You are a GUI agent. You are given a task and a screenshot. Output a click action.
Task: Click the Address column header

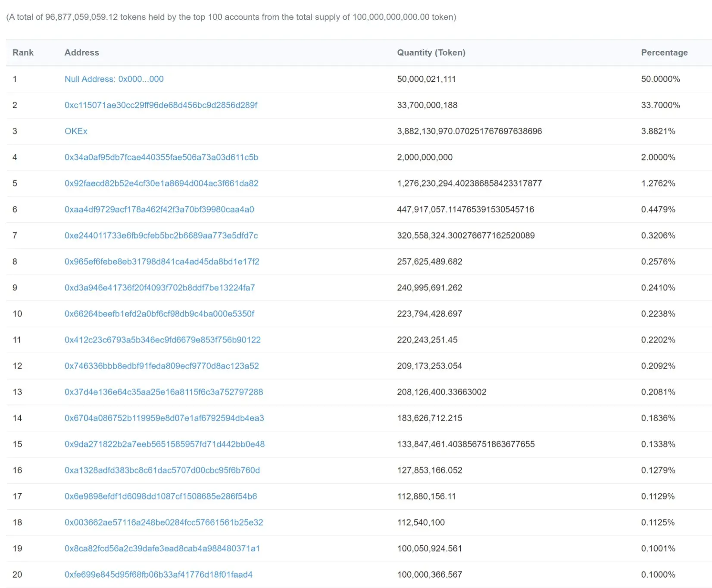pos(82,53)
